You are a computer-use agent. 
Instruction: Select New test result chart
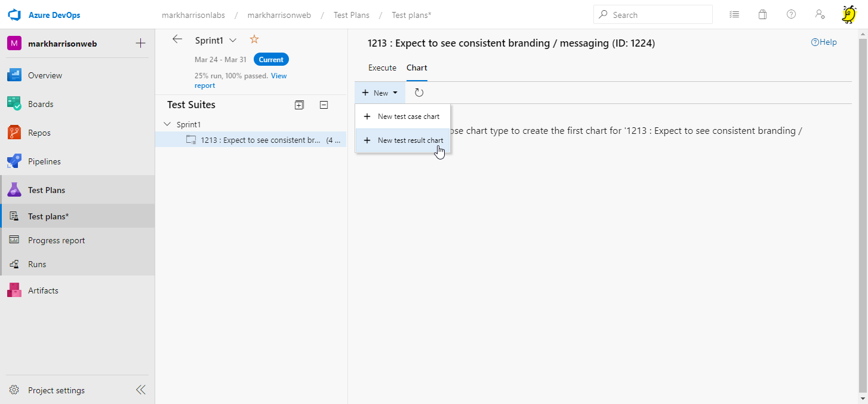point(410,140)
